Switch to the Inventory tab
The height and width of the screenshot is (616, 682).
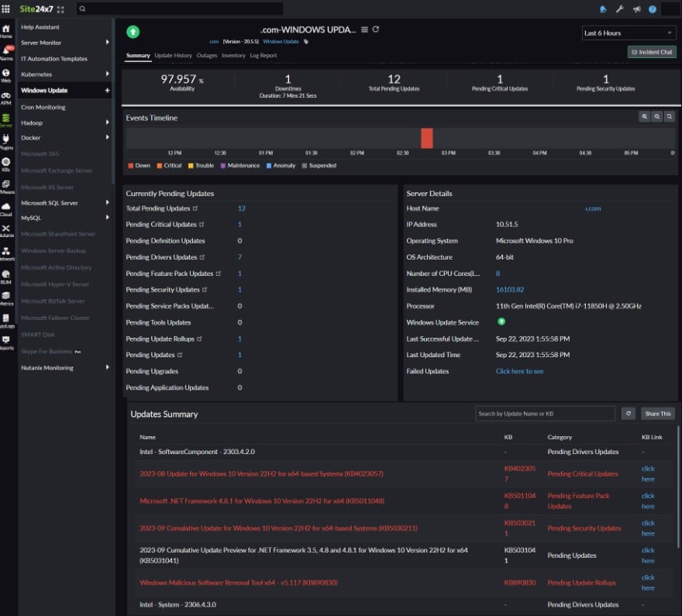[233, 56]
